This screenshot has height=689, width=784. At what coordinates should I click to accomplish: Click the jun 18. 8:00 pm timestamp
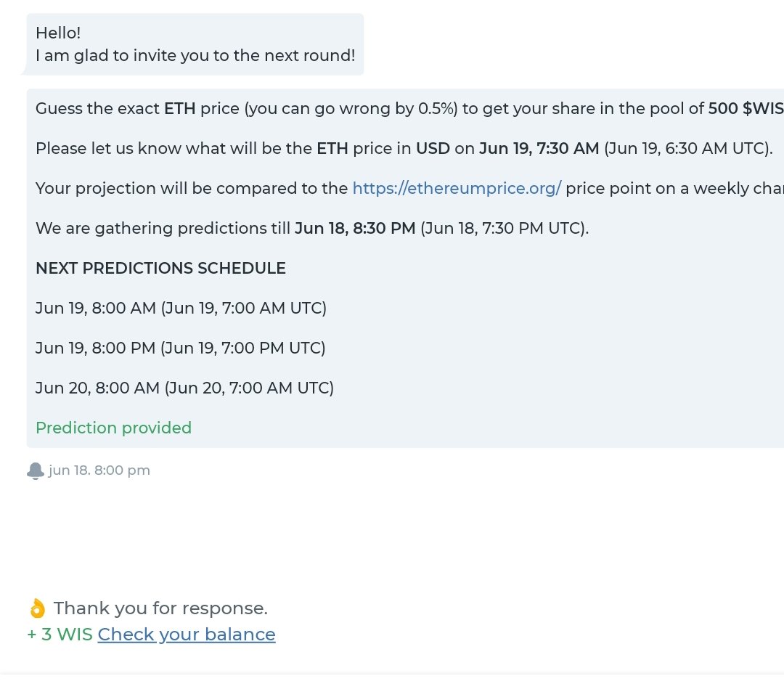click(99, 470)
